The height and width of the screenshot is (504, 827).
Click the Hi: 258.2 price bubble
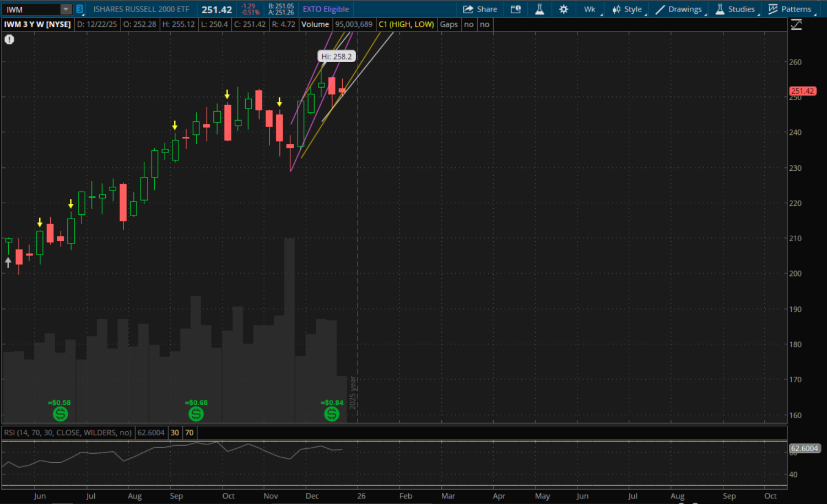336,56
